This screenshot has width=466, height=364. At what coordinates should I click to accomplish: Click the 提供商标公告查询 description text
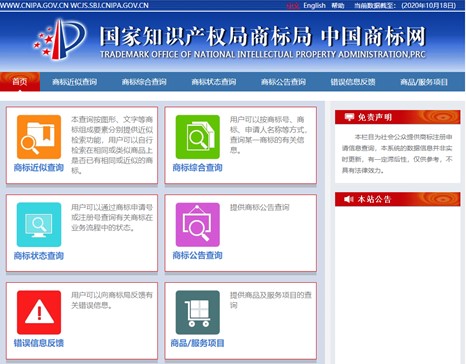click(x=260, y=207)
